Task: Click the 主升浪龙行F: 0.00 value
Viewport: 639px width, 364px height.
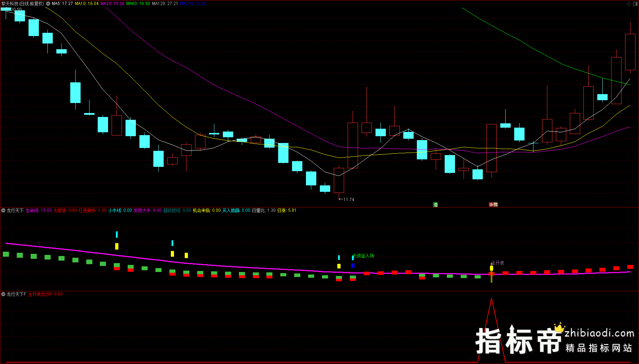Action: pyautogui.click(x=46, y=294)
